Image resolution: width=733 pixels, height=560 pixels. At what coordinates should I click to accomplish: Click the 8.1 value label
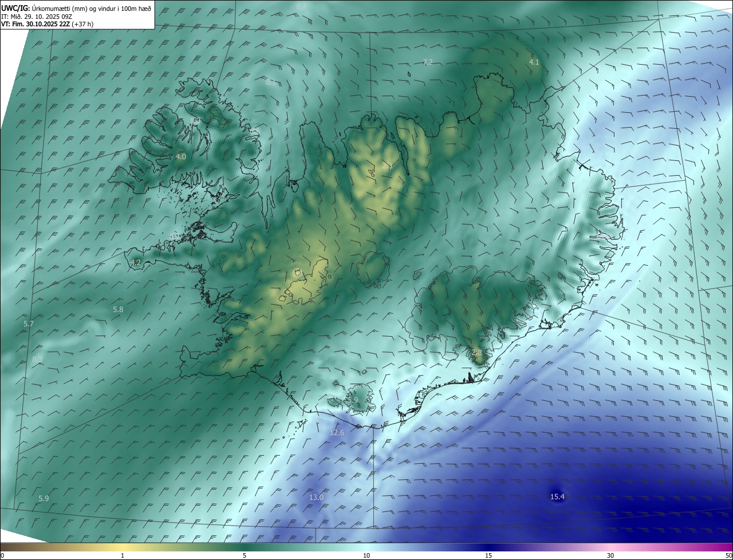[270, 82]
